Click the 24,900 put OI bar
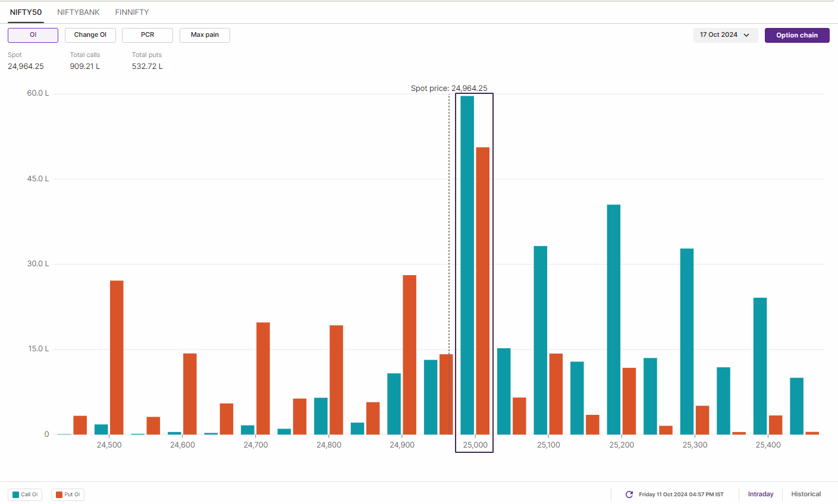Viewport: 838px width, 504px height. [410, 355]
